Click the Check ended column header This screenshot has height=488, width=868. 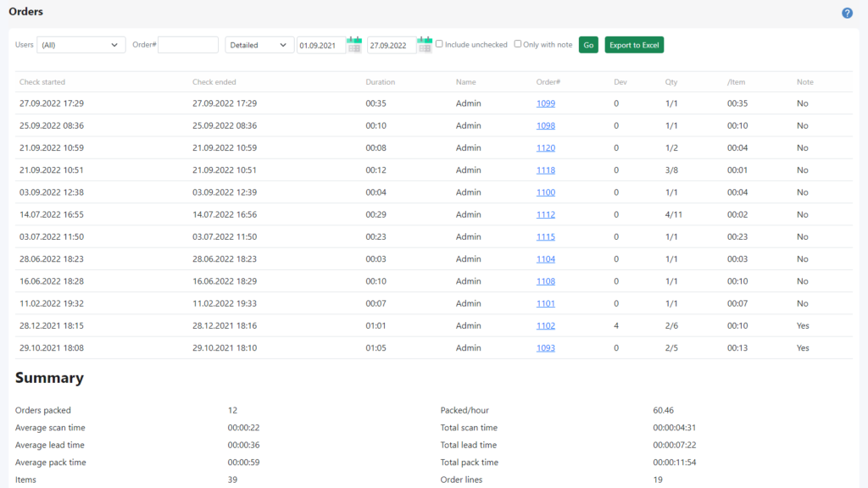point(214,82)
